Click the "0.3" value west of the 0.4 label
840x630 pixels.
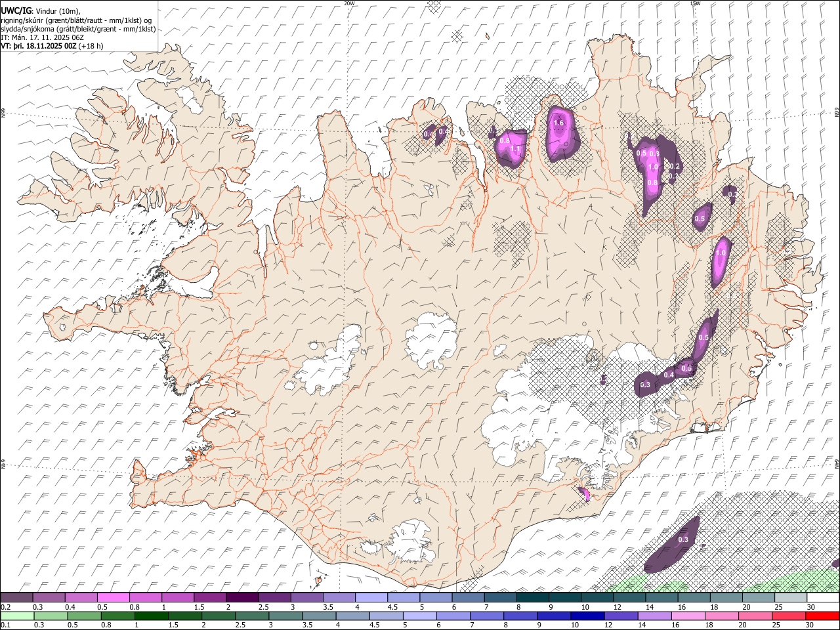645,385
